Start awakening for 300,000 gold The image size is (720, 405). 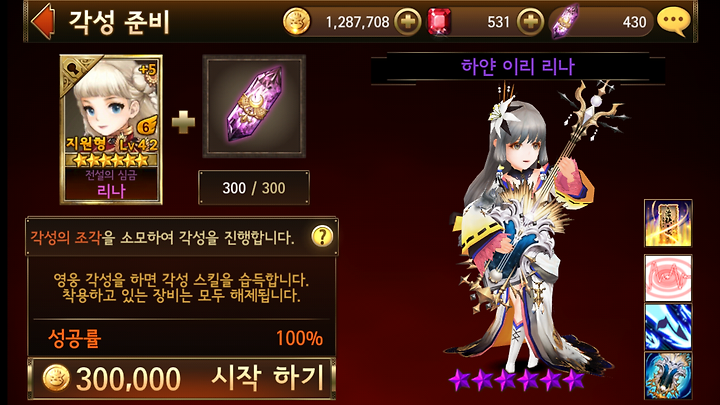[182, 378]
